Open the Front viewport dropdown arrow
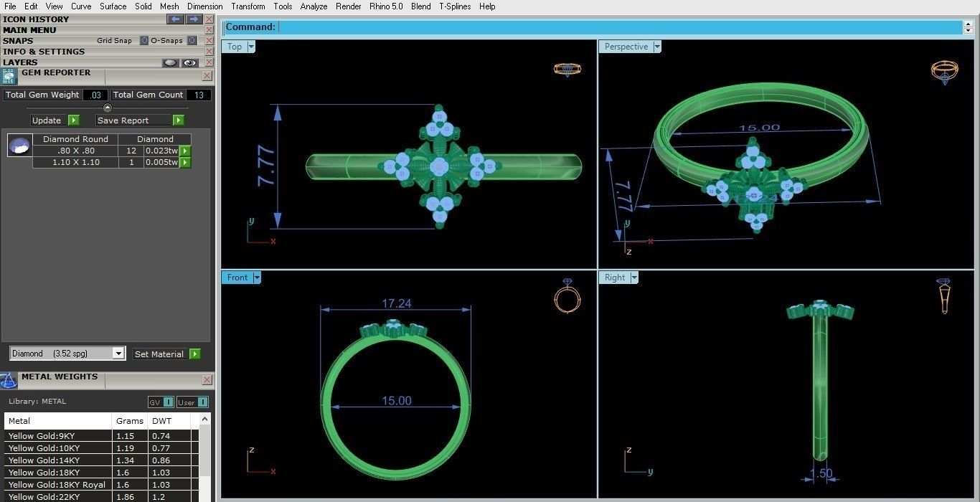 pyautogui.click(x=257, y=278)
